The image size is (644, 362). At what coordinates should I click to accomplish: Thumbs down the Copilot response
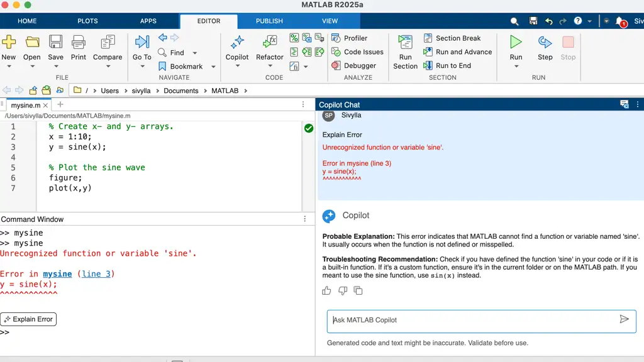(x=342, y=290)
